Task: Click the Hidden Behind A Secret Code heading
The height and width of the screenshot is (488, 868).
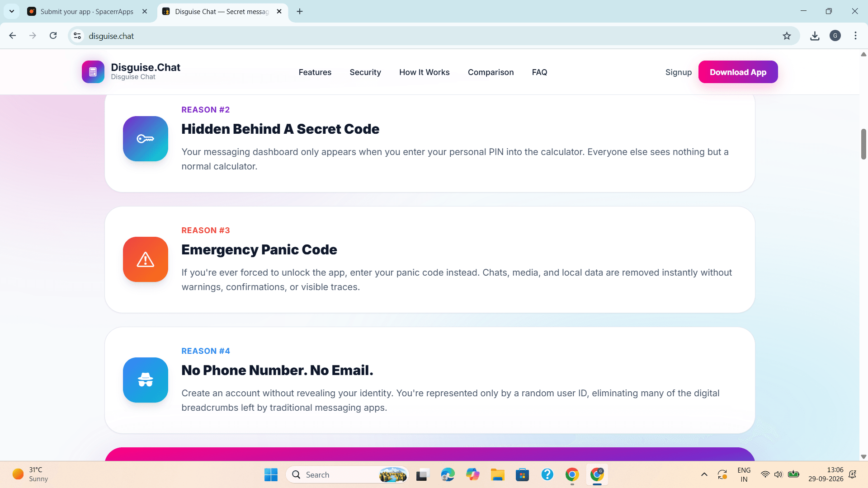Action: (280, 129)
